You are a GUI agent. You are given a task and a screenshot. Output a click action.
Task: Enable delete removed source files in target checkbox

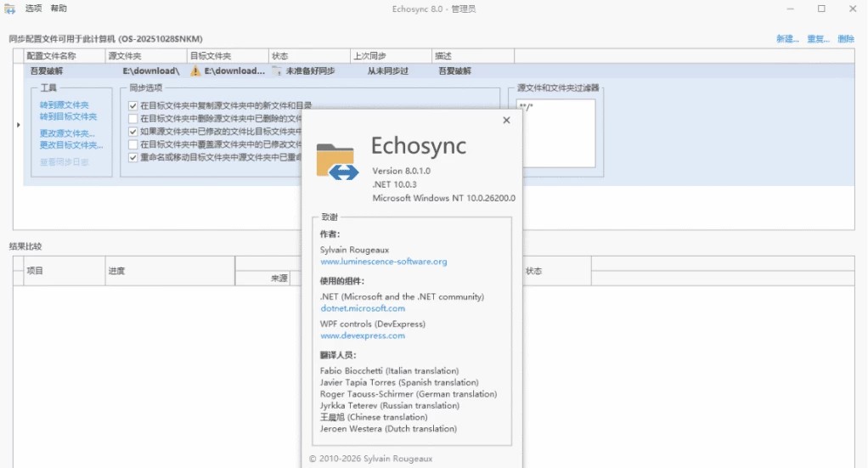(x=133, y=119)
